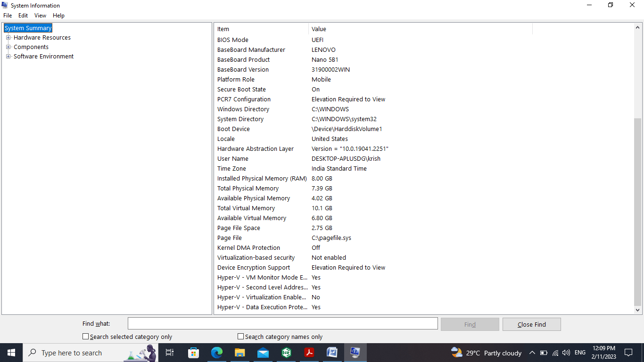Click the battery status tray icon

544,353
